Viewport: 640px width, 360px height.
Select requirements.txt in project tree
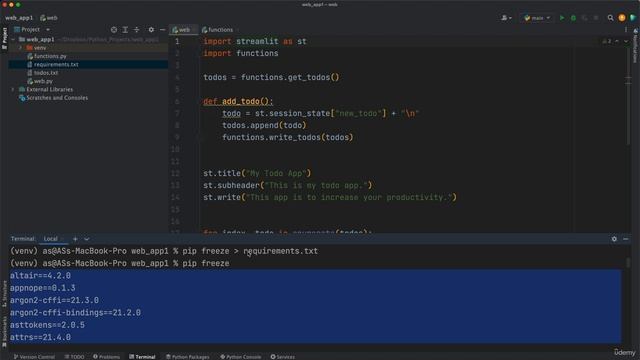pyautogui.click(x=56, y=64)
